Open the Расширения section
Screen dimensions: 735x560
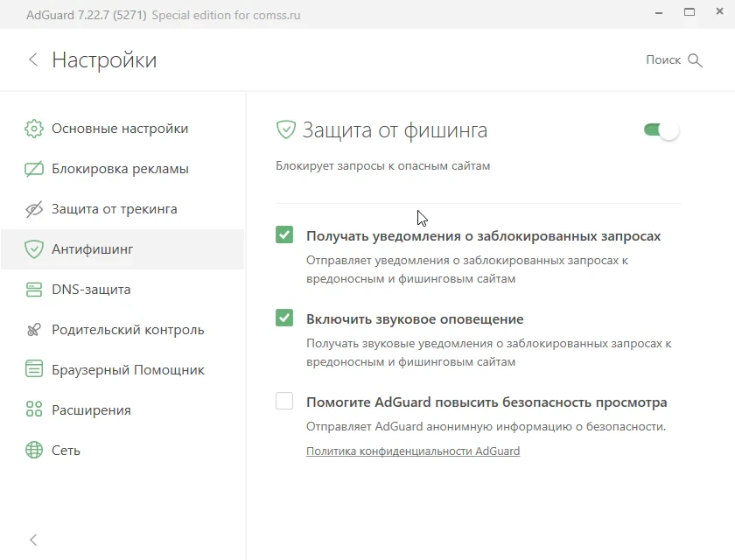click(122, 410)
